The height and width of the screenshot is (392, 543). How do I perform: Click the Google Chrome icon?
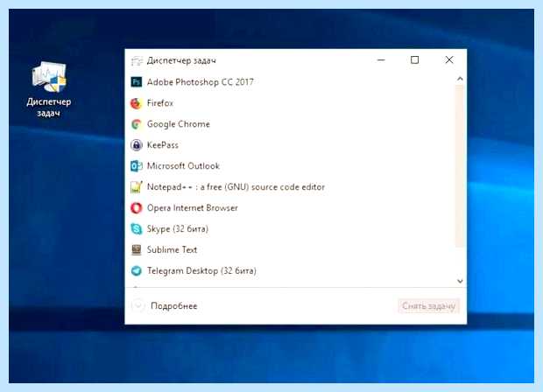tap(136, 124)
